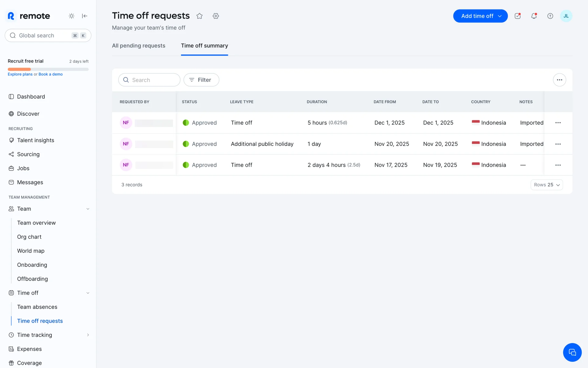
Task: Click the Filter button
Action: tap(201, 80)
